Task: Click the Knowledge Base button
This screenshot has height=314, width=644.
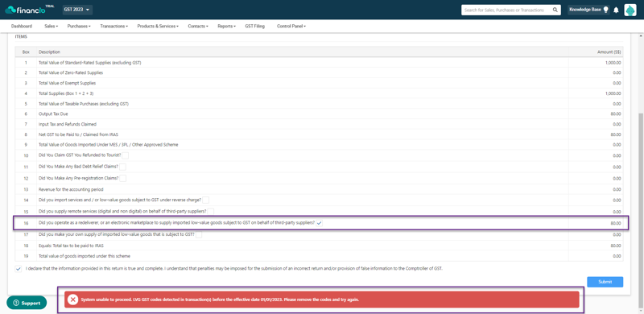Action: pyautogui.click(x=588, y=10)
